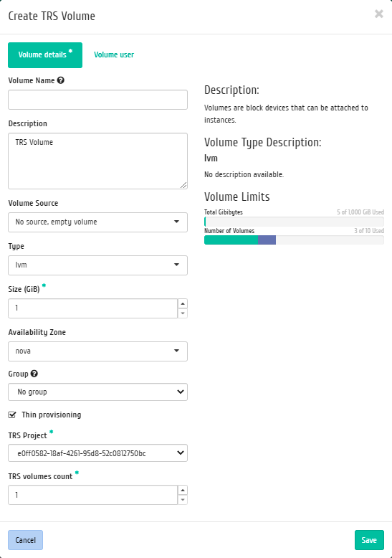This screenshot has width=392, height=558.
Task: Decrease Size (GiB) with down arrow
Action: pos(183,313)
